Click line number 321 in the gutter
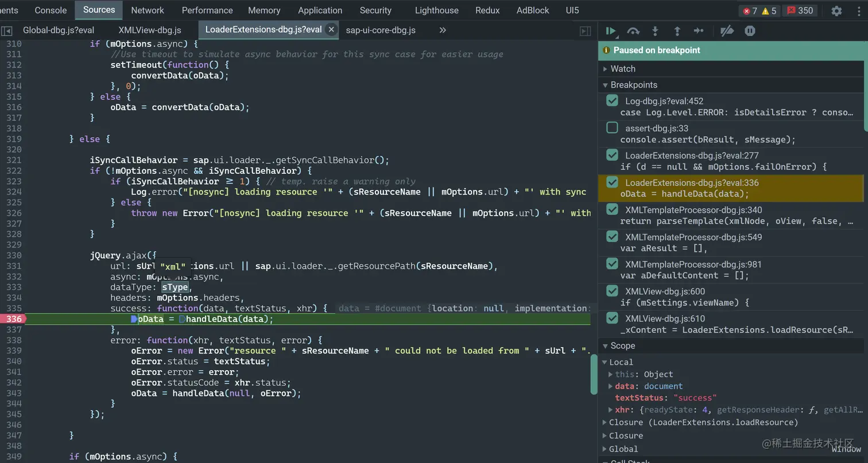Viewport: 868px width, 463px height. 14,160
